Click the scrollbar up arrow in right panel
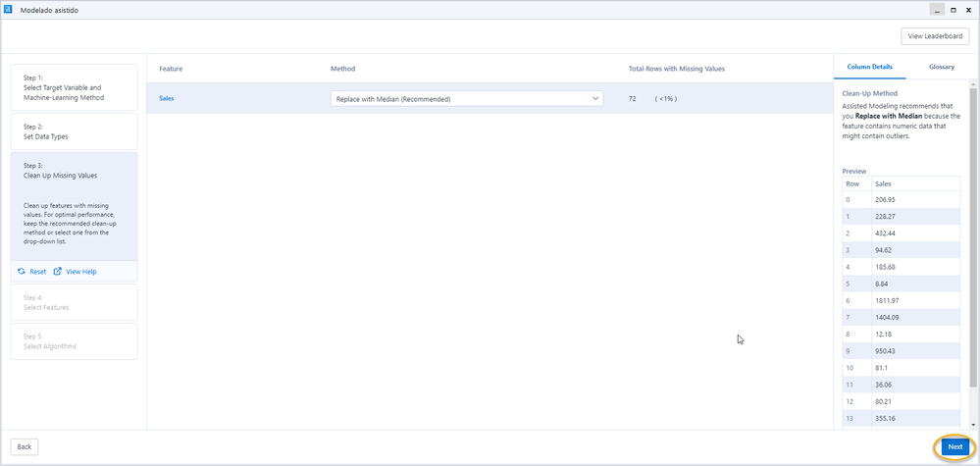The height and width of the screenshot is (466, 980). (973, 83)
